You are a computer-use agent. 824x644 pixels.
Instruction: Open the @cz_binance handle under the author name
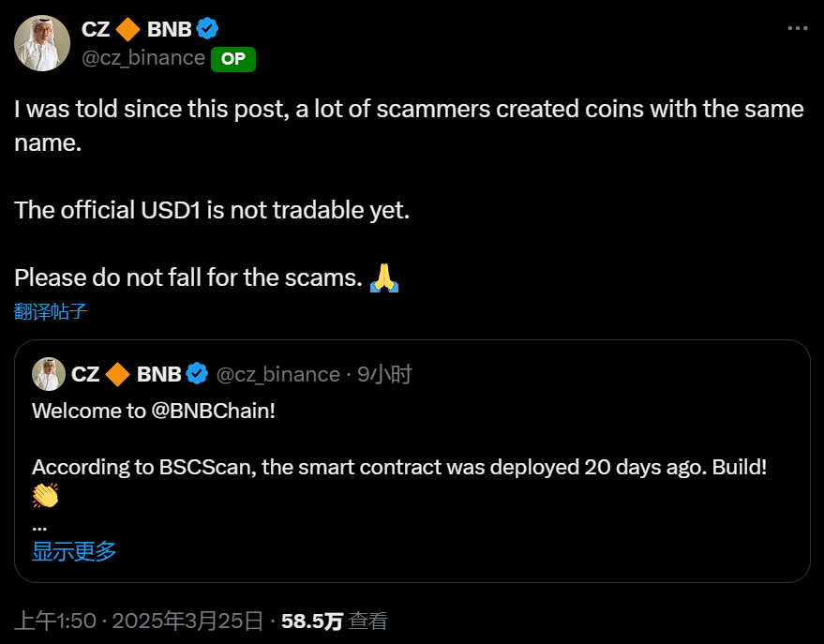(143, 58)
